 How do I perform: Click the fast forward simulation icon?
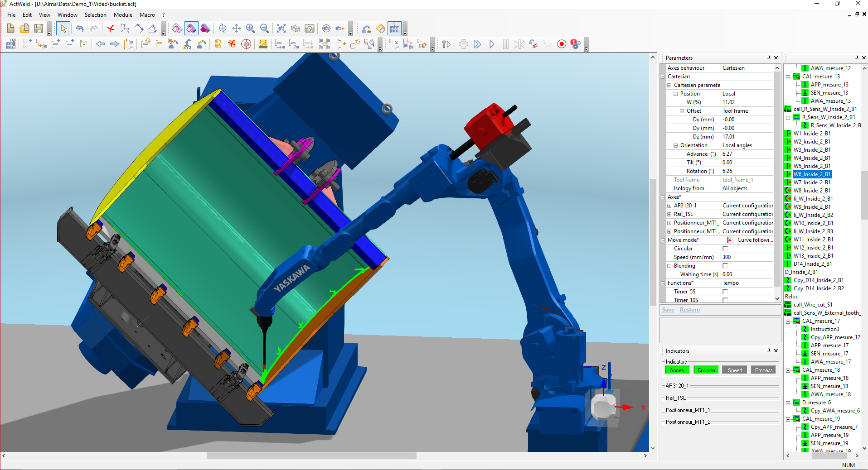477,44
